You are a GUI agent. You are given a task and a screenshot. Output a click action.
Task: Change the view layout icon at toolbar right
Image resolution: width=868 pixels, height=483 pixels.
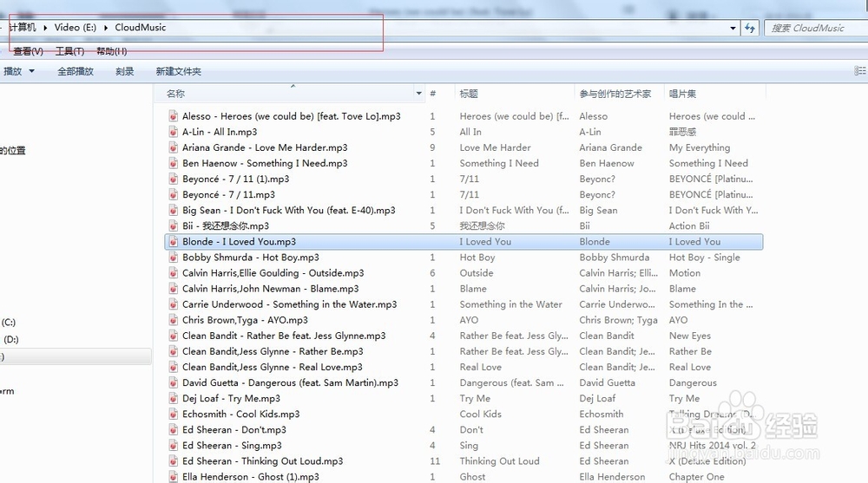(x=860, y=71)
